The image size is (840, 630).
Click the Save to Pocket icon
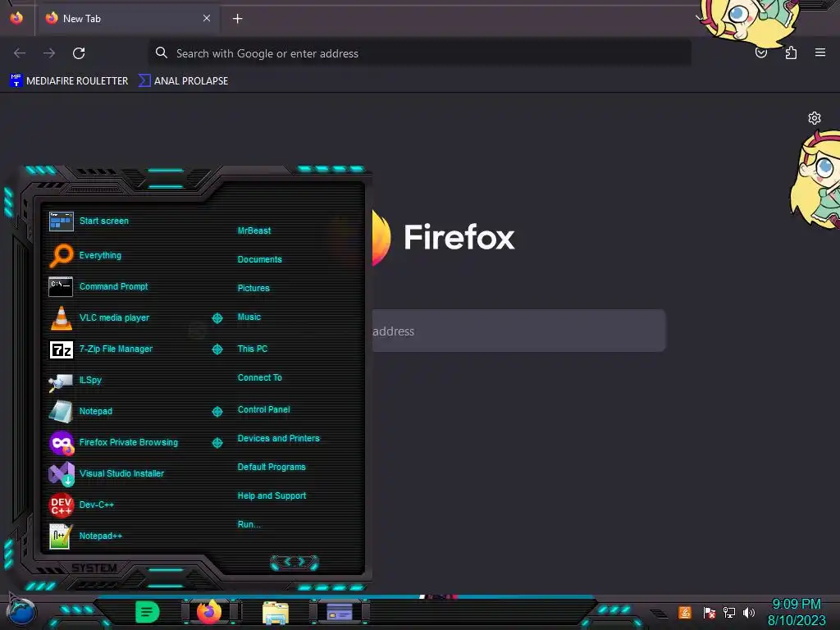click(761, 53)
